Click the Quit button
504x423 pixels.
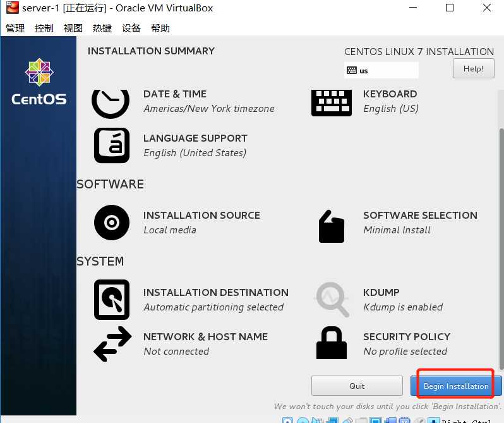point(357,386)
